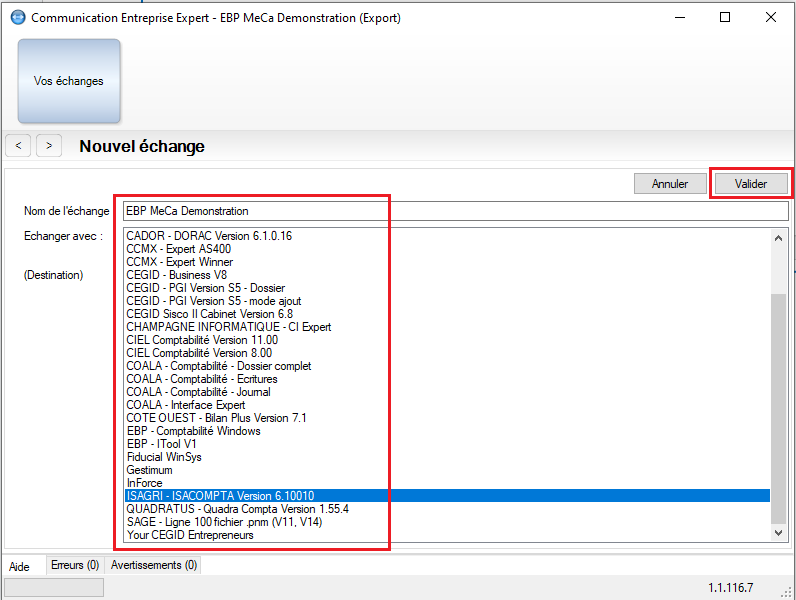This screenshot has width=796, height=600.
Task: Select CCMX - Expert AS400 entry
Action: click(x=447, y=249)
